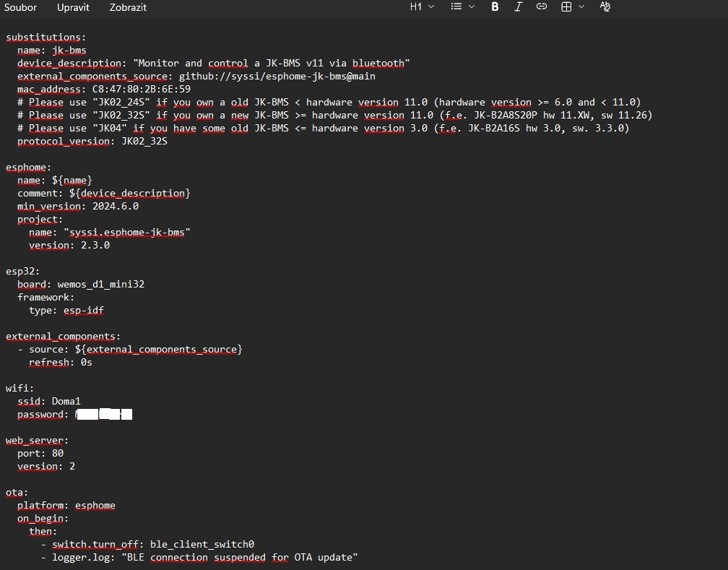Click the H1 heading button
The width and height of the screenshot is (728, 570).
[416, 7]
